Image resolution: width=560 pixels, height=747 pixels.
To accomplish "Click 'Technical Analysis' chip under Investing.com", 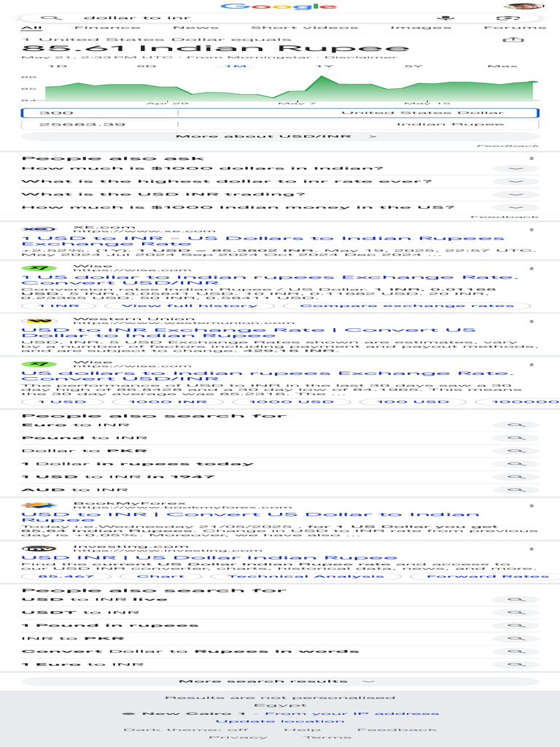I will point(306,576).
